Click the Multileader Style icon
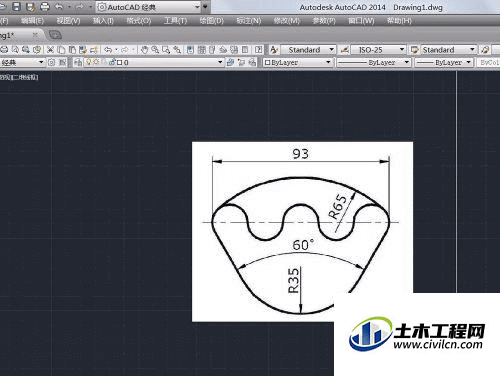Screen dimensions: 500x376 (x=485, y=50)
